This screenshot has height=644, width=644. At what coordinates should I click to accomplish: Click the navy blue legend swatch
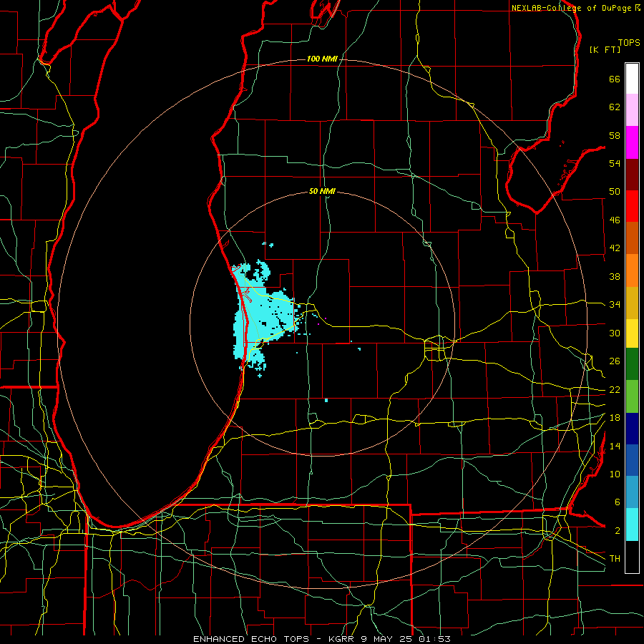click(x=632, y=429)
